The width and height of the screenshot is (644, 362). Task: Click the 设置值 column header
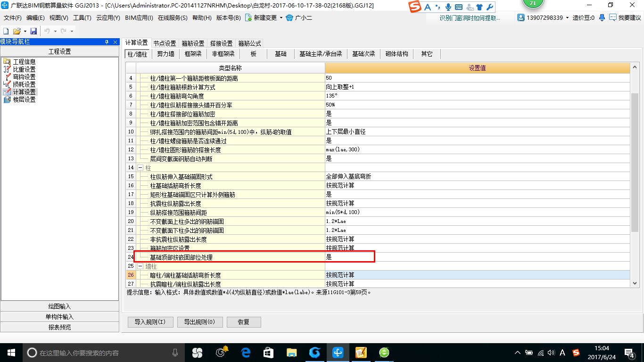pos(477,68)
